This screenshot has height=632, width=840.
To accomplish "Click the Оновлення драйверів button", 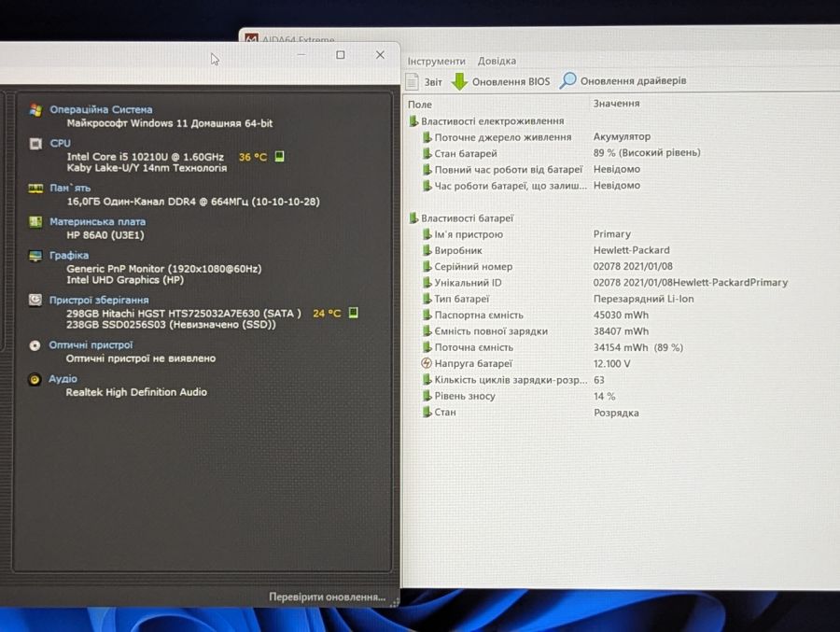I will pos(623,81).
